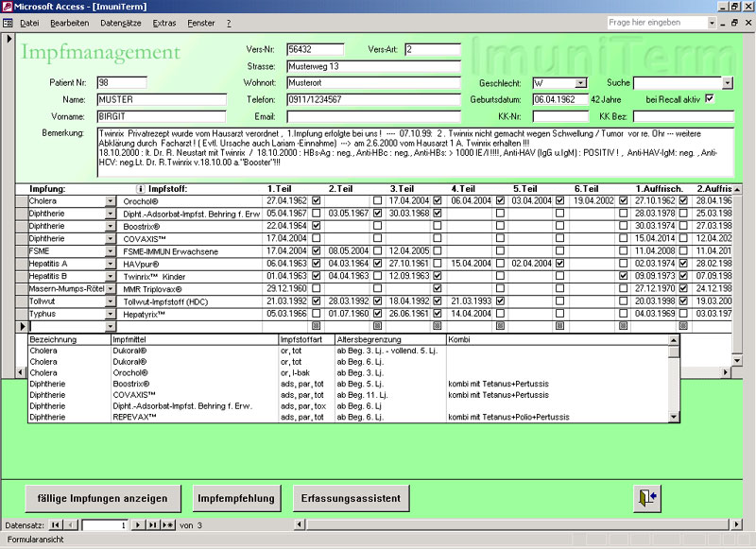756x549 pixels.
Task: Click the Frage hier eingeben help box
Action: point(657,23)
